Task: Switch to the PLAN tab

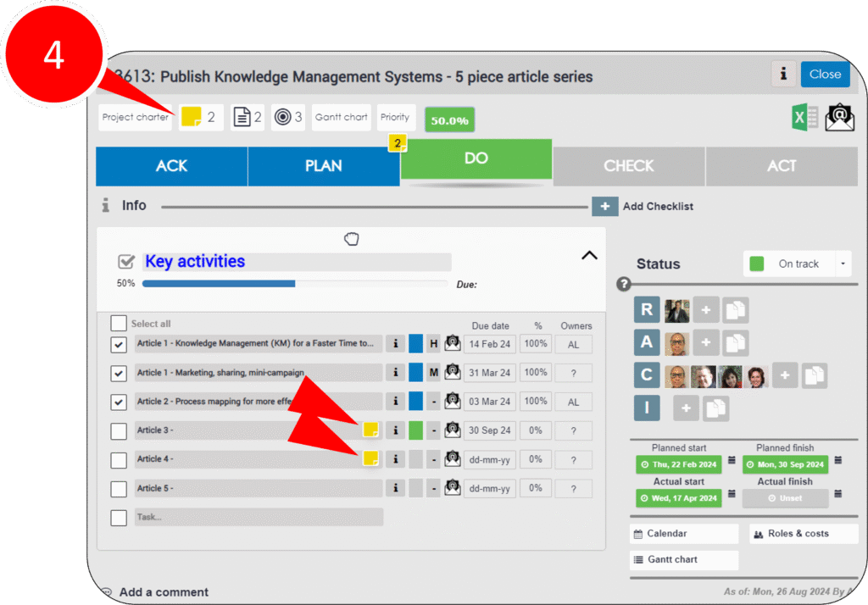Action: click(x=323, y=166)
